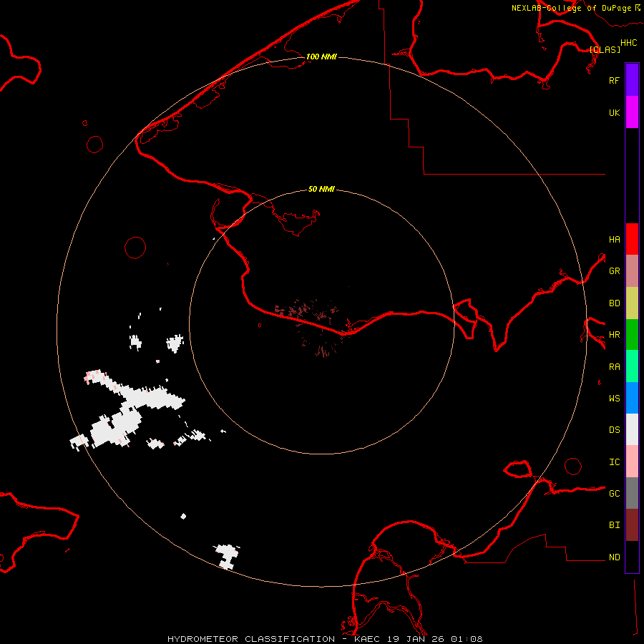The image size is (644, 644).
Task: Click the 'HHC' product code text
Action: coord(629,43)
